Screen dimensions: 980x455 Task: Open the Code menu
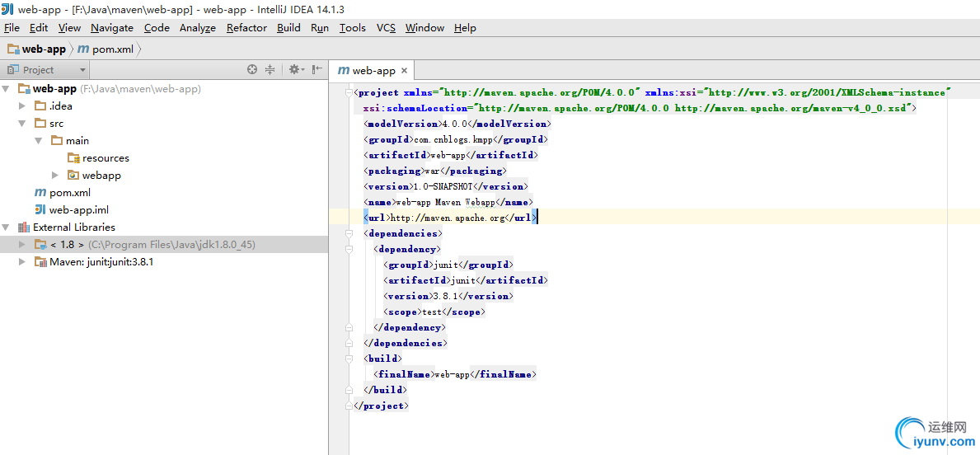(x=157, y=27)
